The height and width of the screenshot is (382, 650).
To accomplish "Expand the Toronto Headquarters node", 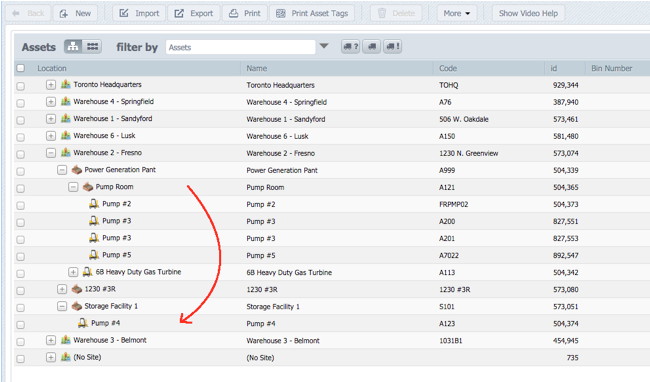I will (51, 85).
